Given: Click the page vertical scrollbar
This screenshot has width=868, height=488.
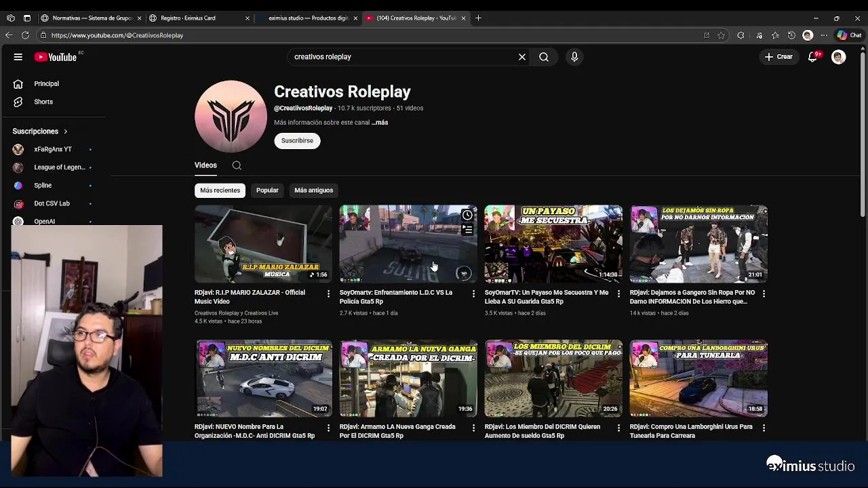Looking at the screenshot, I should tap(863, 136).
